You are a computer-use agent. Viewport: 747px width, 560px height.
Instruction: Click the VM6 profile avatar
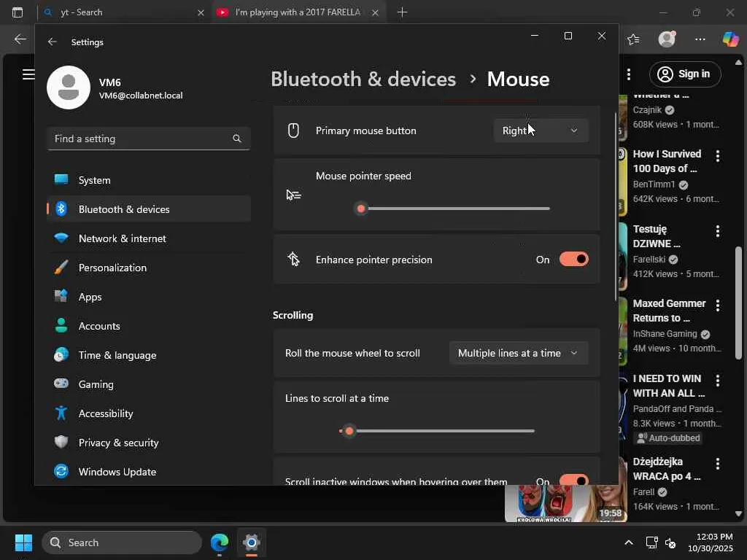[x=68, y=87]
